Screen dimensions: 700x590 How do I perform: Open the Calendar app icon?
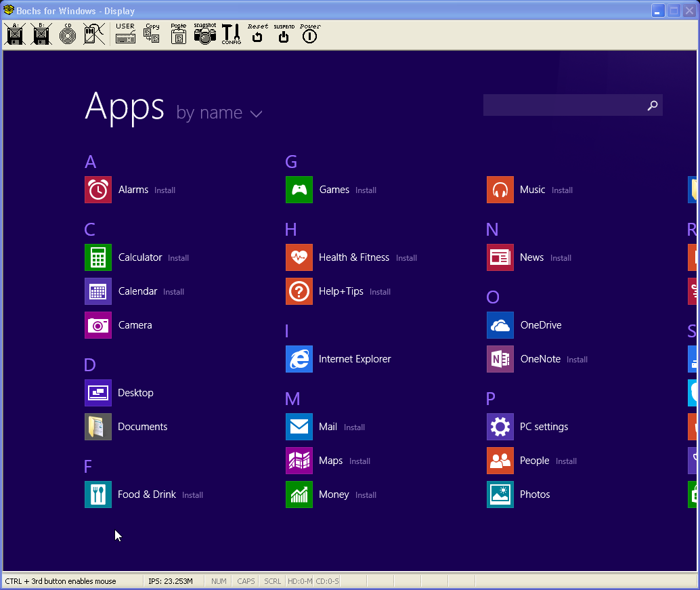[x=98, y=291]
